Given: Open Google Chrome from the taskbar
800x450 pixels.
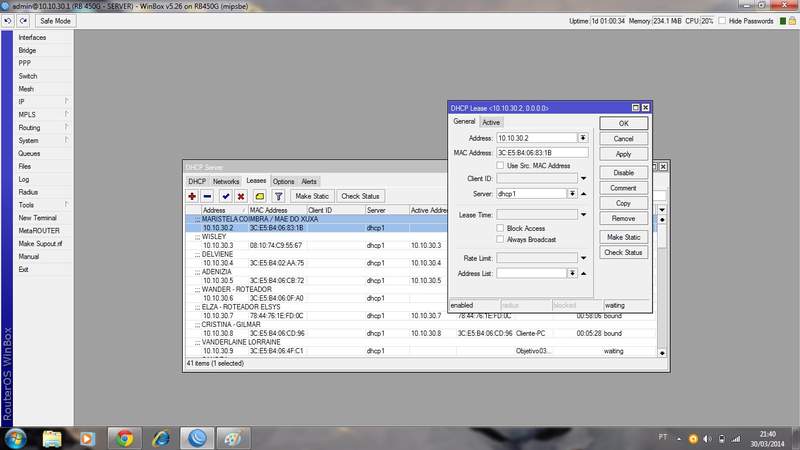Looking at the screenshot, I should (x=124, y=437).
